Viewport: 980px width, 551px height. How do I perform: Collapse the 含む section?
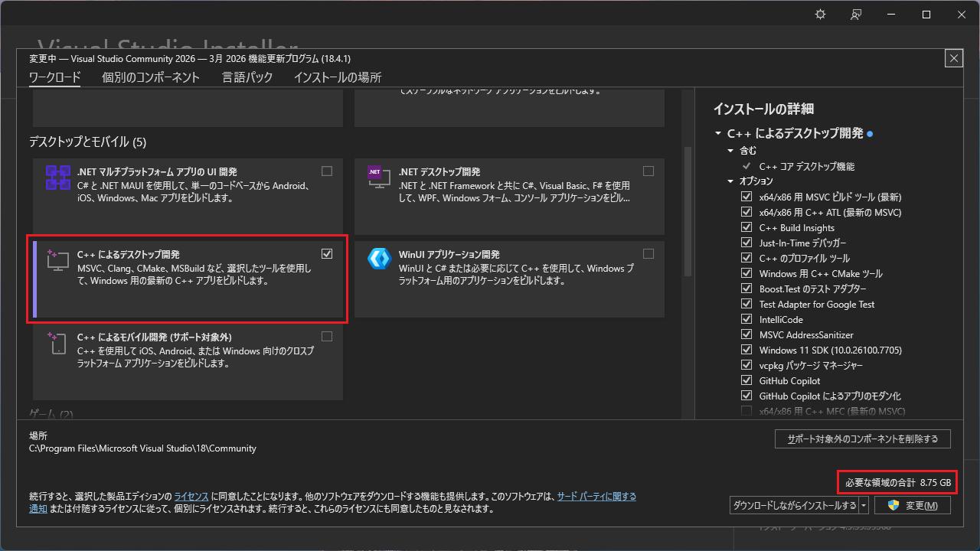(730, 151)
